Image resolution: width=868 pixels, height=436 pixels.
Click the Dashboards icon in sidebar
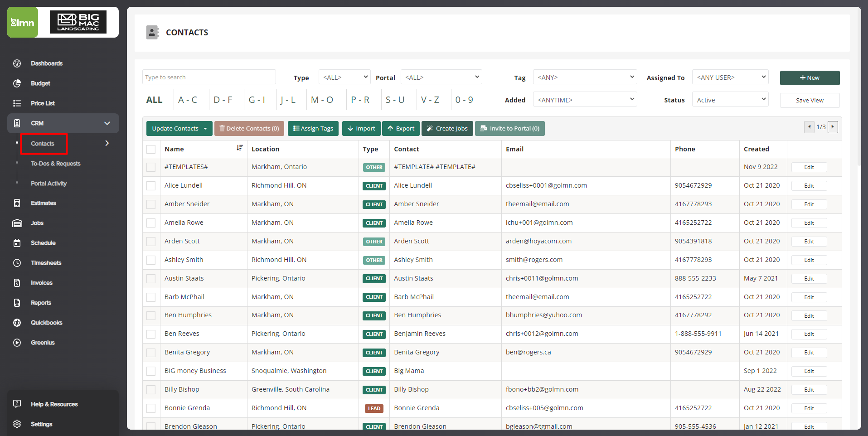17,63
